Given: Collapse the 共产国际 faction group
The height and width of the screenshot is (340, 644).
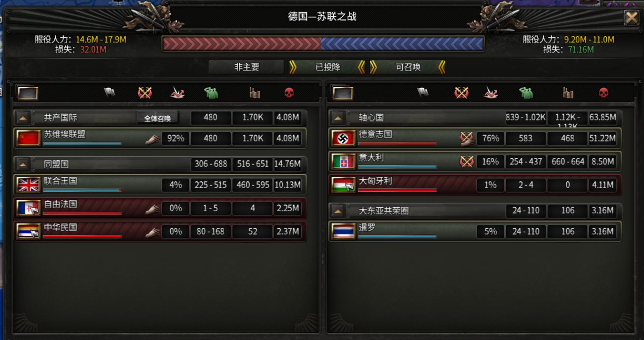Looking at the screenshot, I should (x=23, y=118).
